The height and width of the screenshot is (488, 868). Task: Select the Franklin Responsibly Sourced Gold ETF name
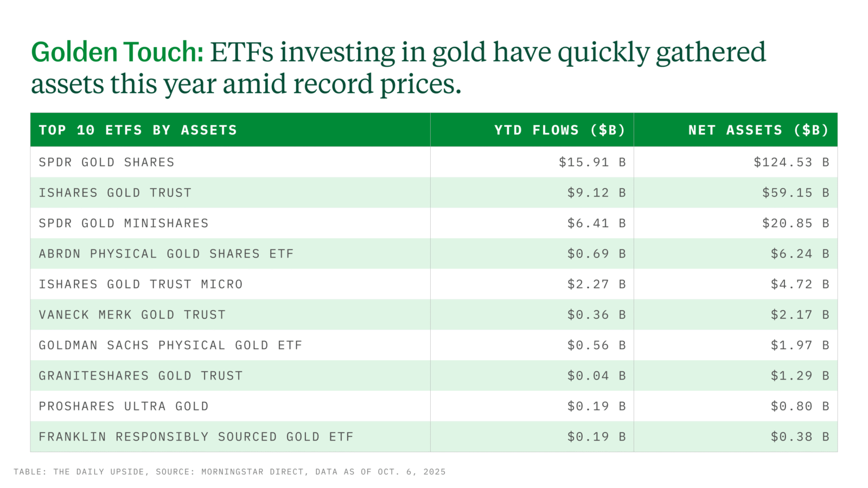[196, 436]
